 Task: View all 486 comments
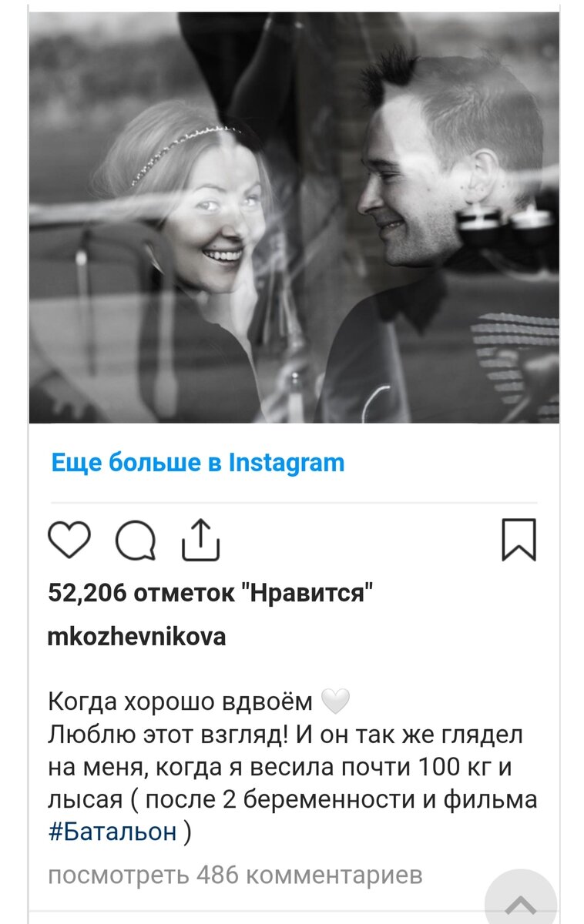(x=235, y=875)
